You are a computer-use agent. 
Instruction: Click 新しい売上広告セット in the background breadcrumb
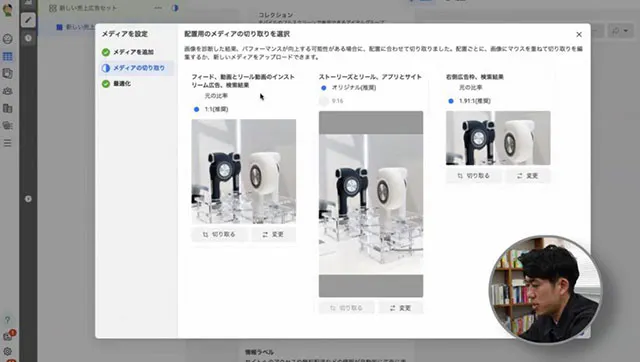point(88,8)
